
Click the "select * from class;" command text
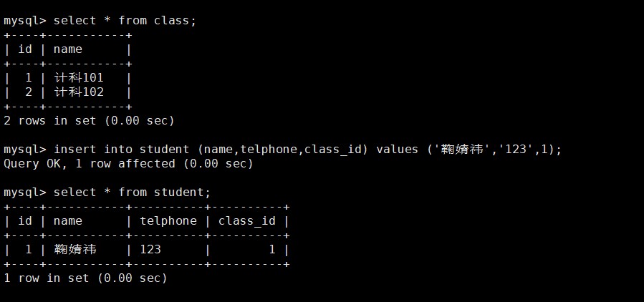point(125,21)
